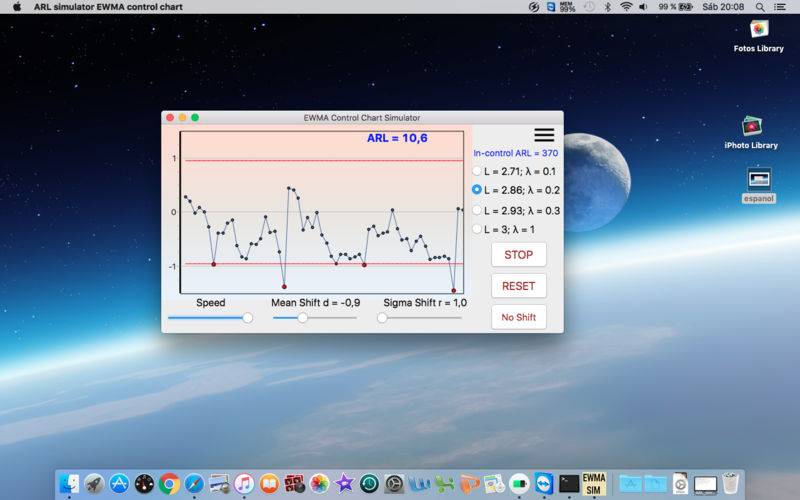The width and height of the screenshot is (800, 500).
Task: Launch Google Chrome from the Dock
Action: coord(169,483)
